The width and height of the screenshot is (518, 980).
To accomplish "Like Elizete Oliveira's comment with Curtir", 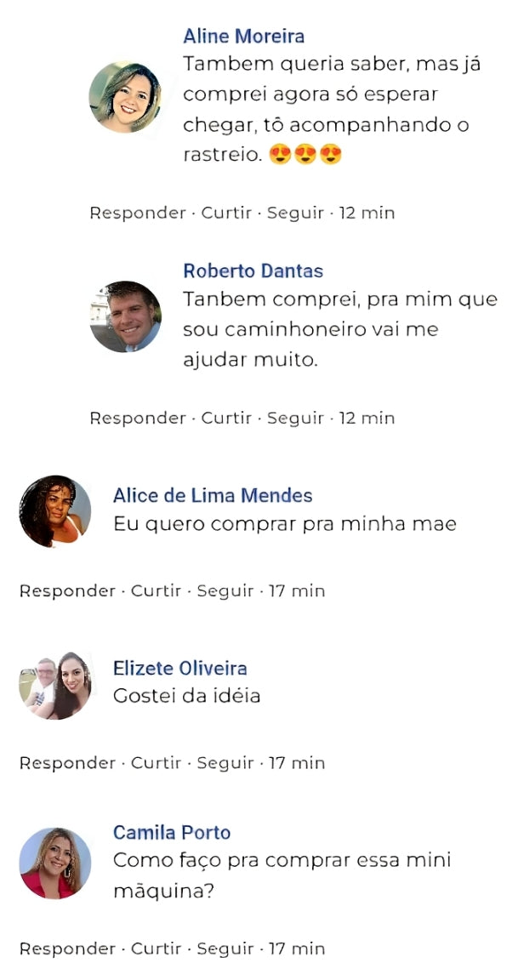I will click(x=157, y=763).
